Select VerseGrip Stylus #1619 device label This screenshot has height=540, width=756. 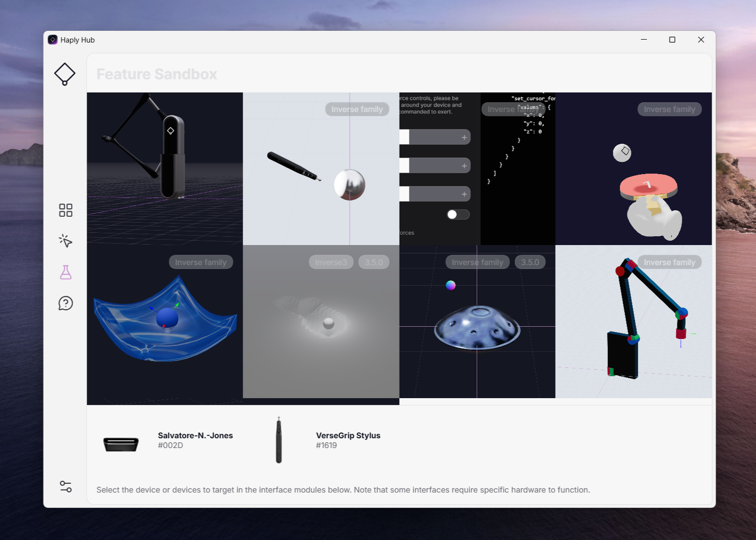(348, 440)
